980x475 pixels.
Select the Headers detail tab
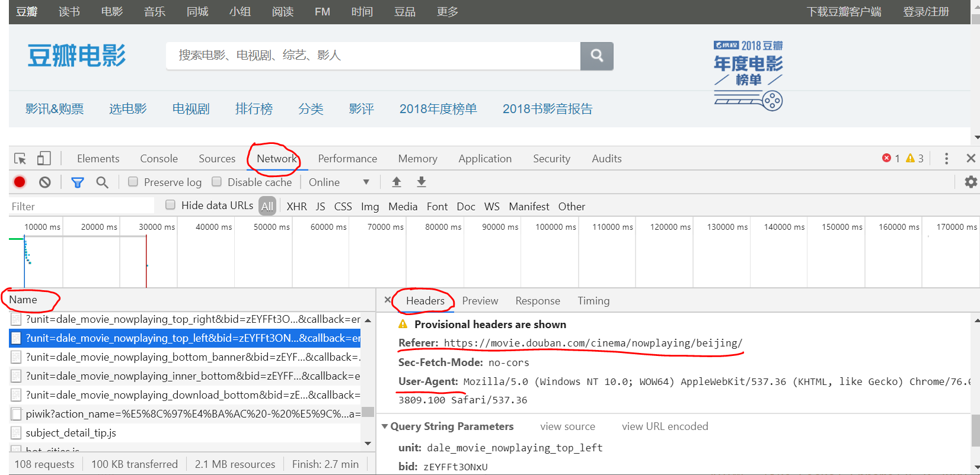(x=425, y=301)
